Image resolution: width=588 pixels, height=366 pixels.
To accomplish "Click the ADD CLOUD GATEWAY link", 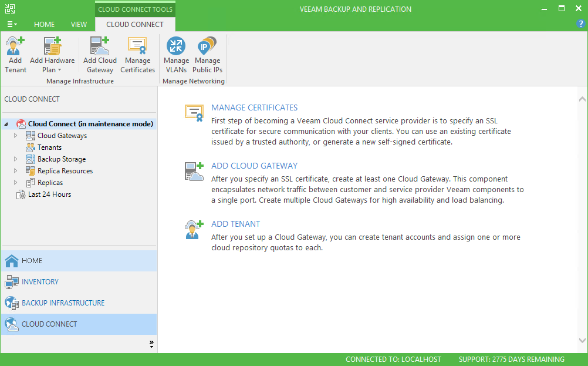I will coord(254,166).
